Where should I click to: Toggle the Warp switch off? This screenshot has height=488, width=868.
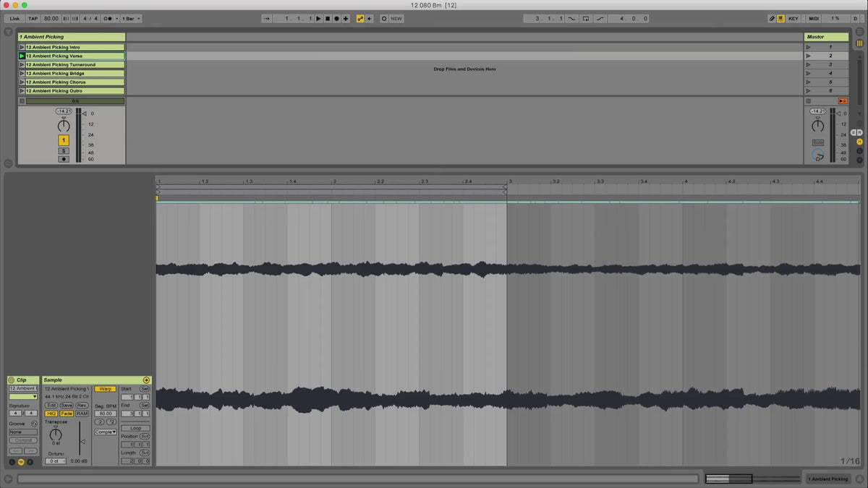point(105,389)
